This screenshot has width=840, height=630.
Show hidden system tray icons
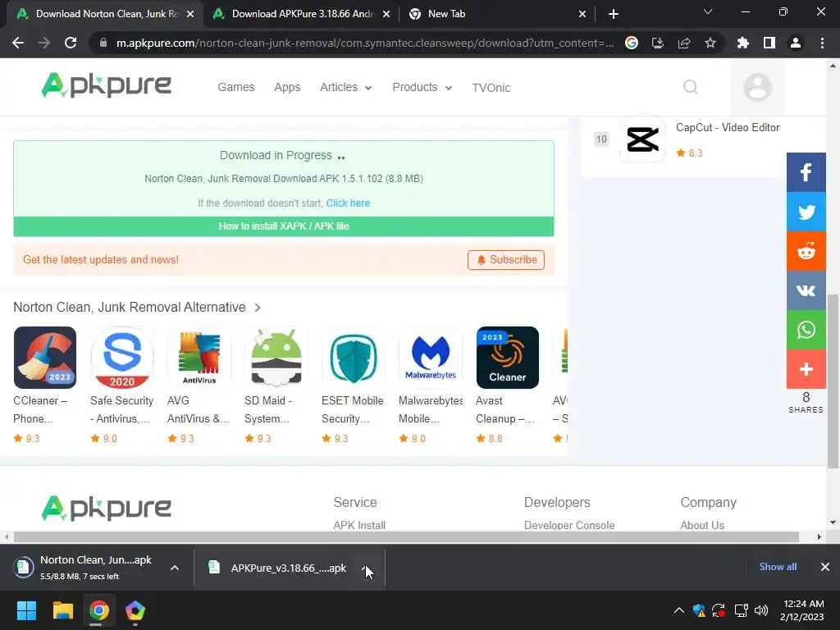click(678, 610)
